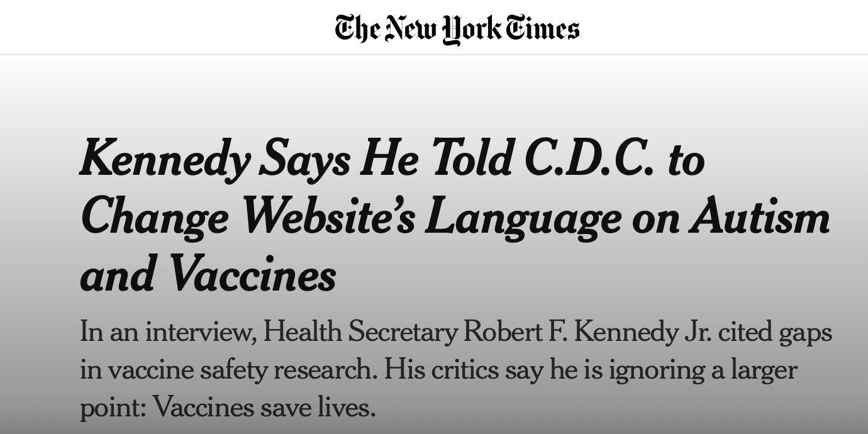Click the word "Kennedy" in the headline
This screenshot has width=868, height=434.
[x=164, y=159]
